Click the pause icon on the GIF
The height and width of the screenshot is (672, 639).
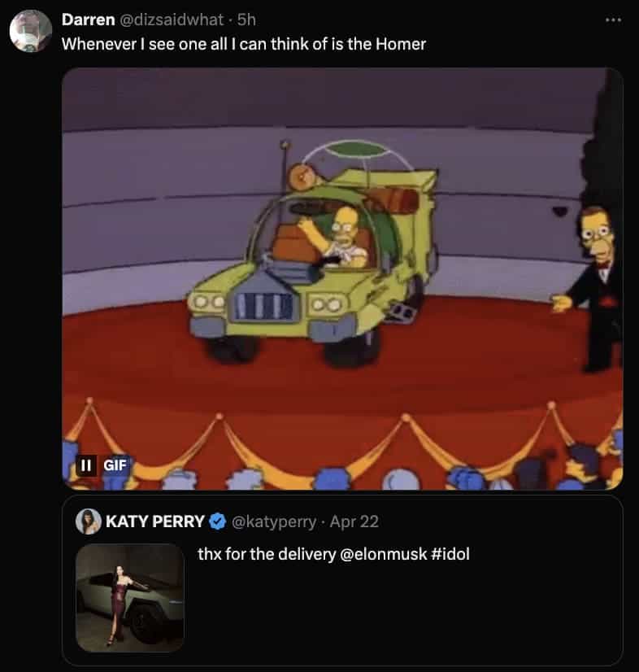click(x=85, y=465)
